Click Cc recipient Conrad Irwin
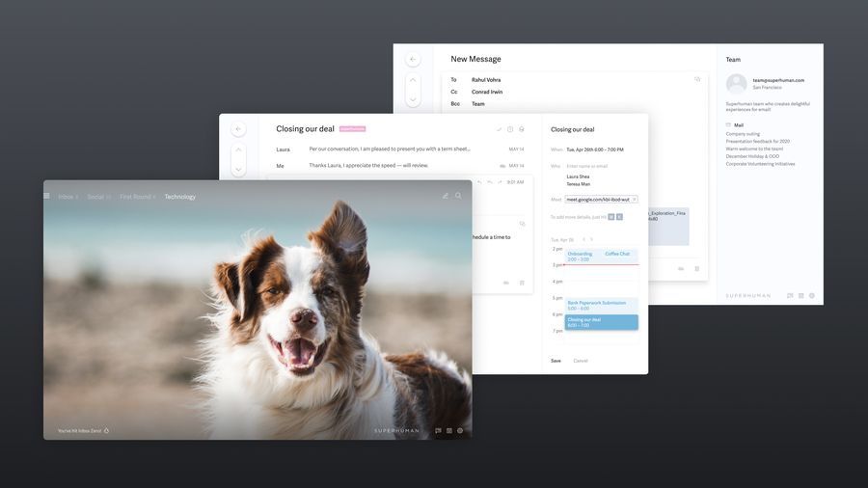This screenshot has width=868, height=488. click(487, 92)
